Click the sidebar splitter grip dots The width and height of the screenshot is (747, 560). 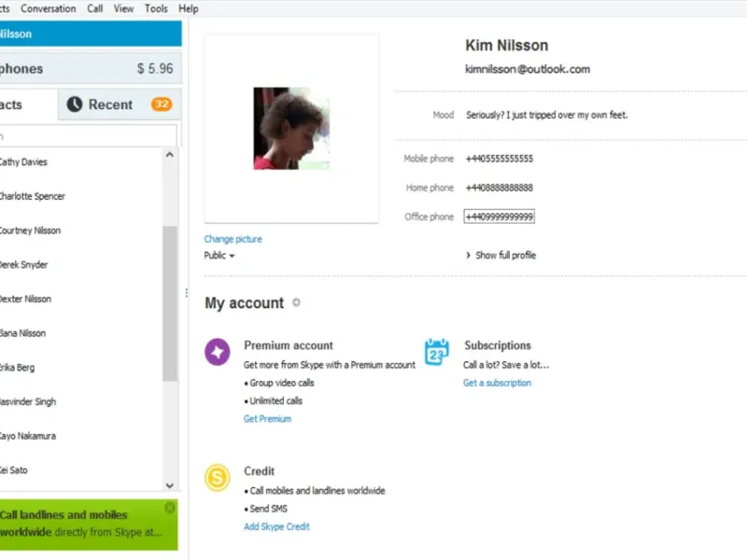[186, 293]
